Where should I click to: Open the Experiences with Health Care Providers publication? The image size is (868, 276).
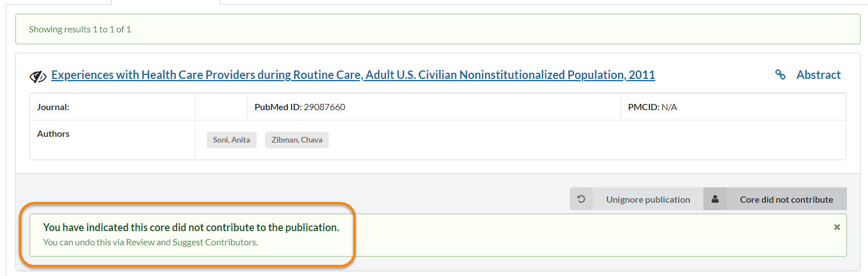pyautogui.click(x=353, y=75)
